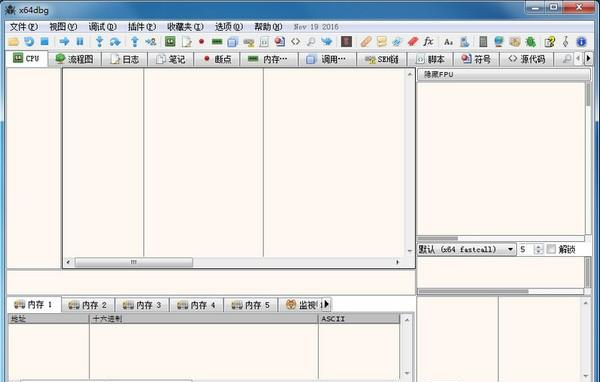
Task: Open the 文件 menu
Action: [24, 27]
